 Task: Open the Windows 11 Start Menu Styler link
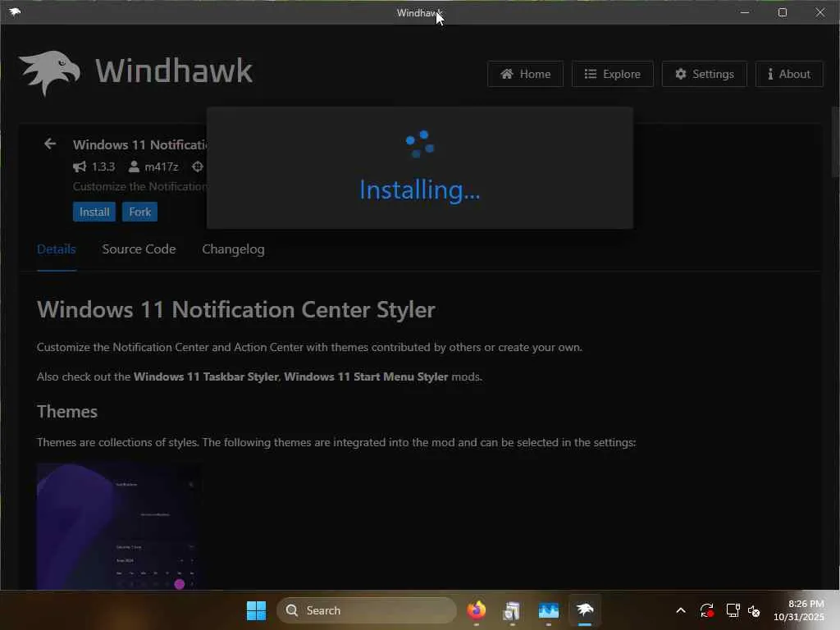pos(366,377)
